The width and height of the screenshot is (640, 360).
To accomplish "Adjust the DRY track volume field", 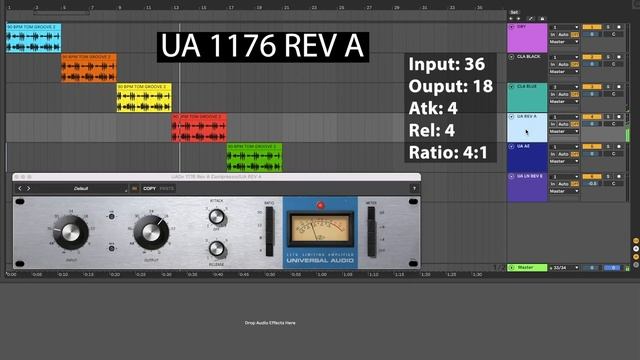I will [x=592, y=35].
